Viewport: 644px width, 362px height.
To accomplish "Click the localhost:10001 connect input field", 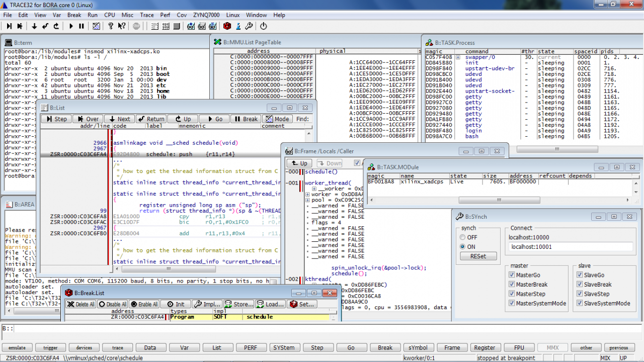I will [570, 247].
